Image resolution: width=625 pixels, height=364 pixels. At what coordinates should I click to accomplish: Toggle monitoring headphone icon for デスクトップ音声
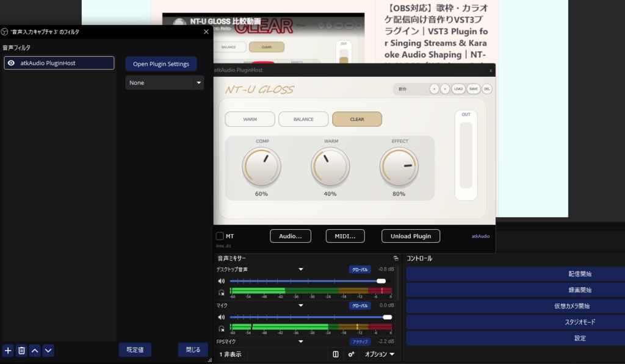[222, 293]
